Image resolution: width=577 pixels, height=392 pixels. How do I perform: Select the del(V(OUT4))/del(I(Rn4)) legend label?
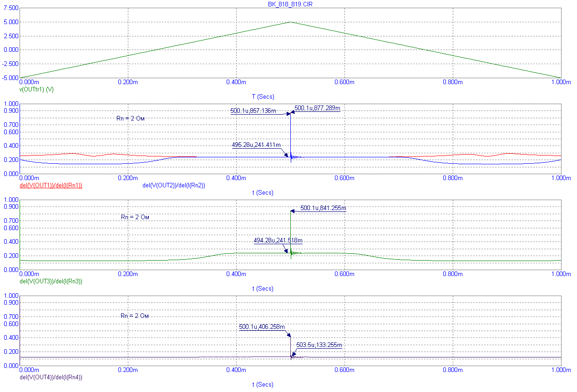[x=51, y=377]
